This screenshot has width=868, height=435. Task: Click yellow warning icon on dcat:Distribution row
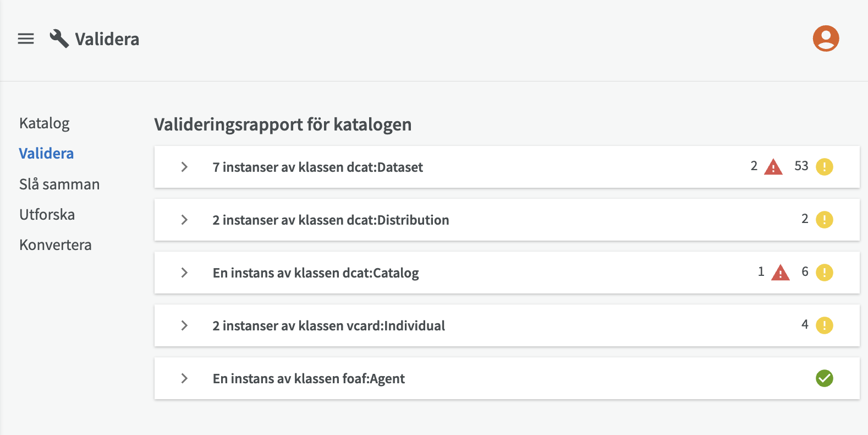(x=824, y=219)
